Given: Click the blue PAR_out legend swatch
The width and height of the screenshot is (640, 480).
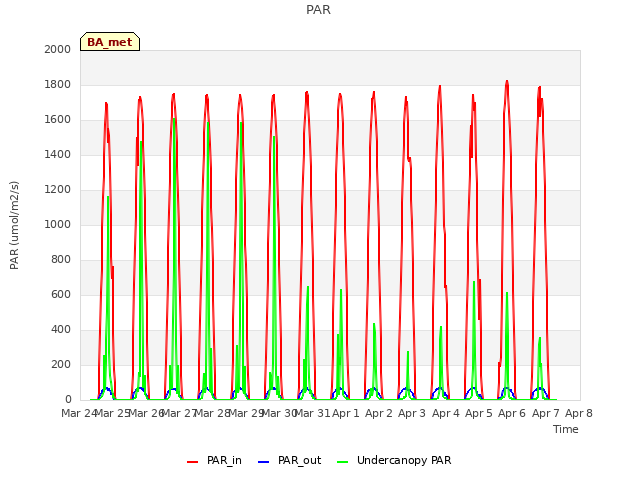Looking at the screenshot, I should coord(264,462).
